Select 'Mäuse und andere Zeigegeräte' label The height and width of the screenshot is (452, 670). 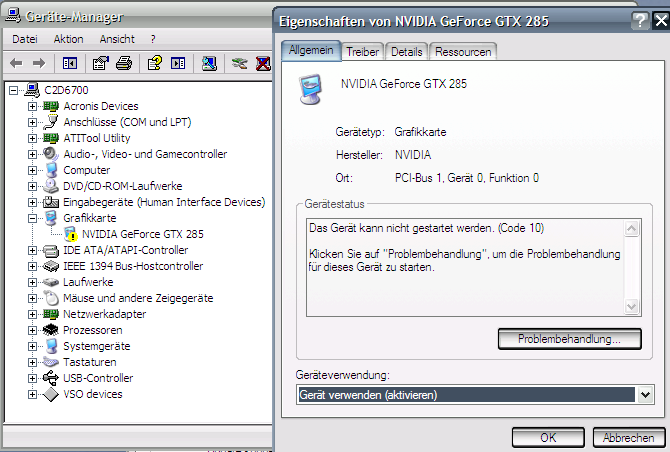[138, 298]
